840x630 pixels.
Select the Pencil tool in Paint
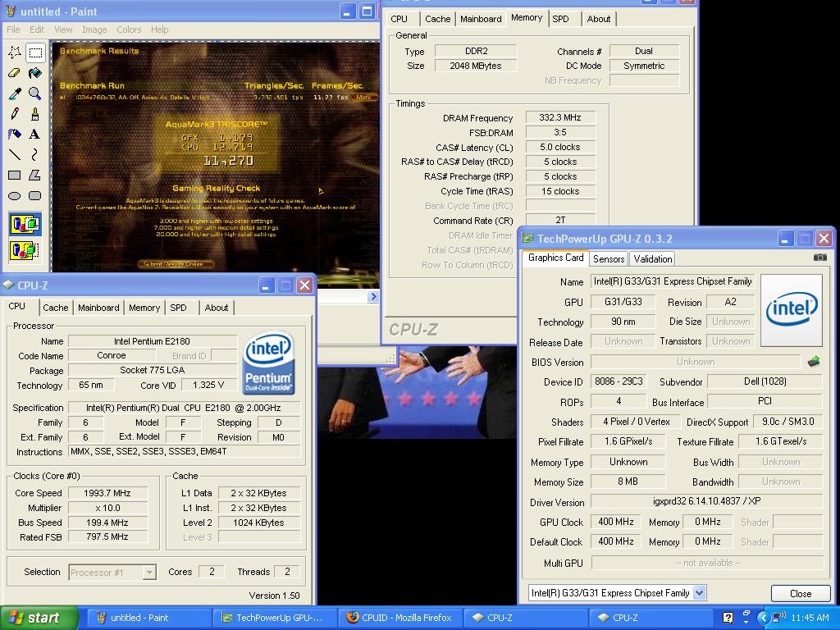tap(15, 113)
